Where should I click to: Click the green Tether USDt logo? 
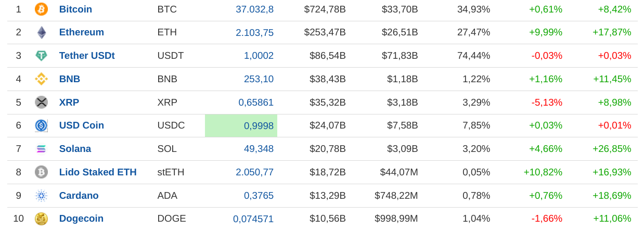(x=41, y=56)
